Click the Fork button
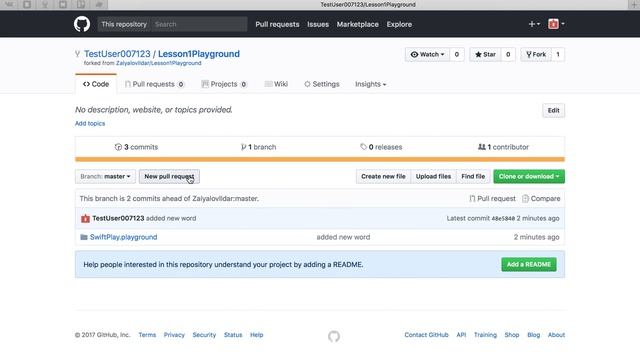640x360 pixels. [536, 54]
